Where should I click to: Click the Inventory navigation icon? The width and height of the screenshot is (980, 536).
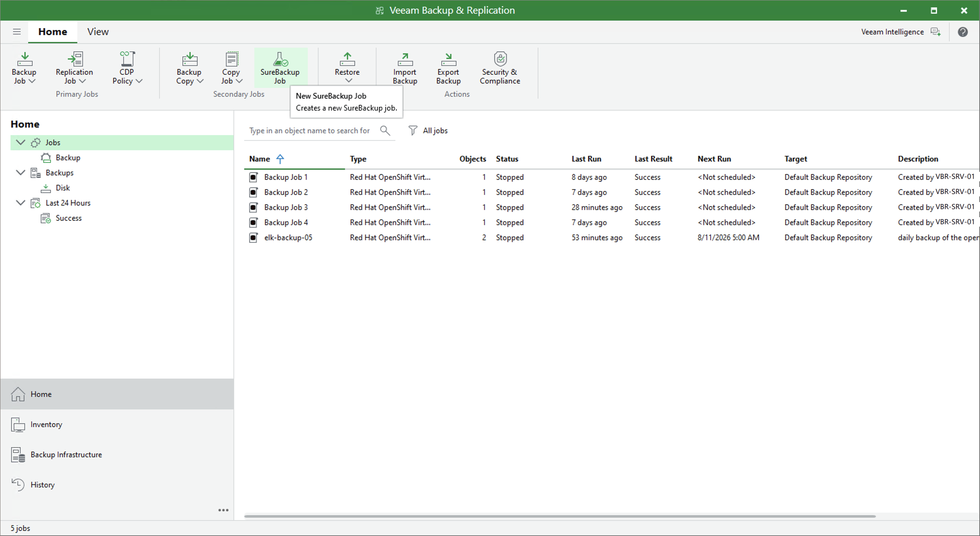tap(18, 425)
